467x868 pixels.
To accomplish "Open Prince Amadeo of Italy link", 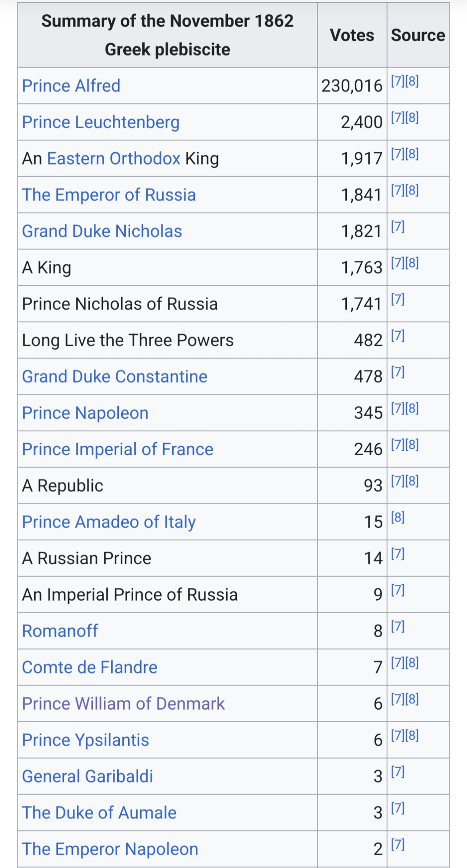I will 109,522.
